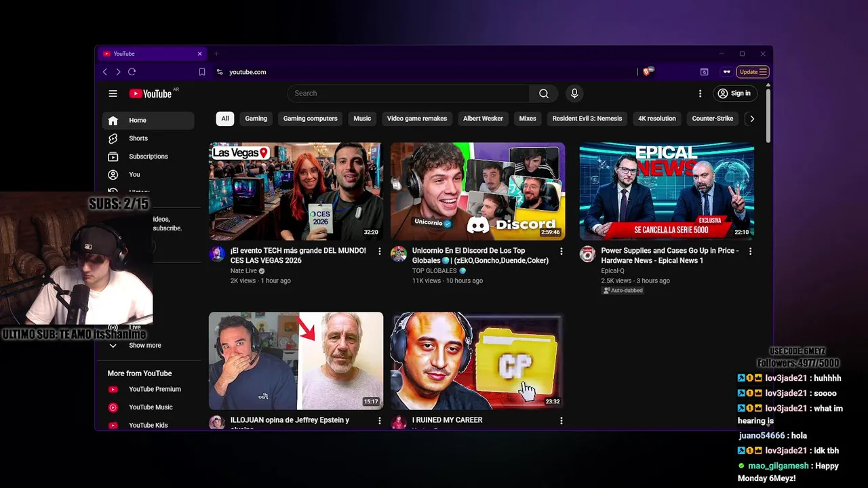
Task: Select the Resident Evil 3: Nemesis chip
Action: click(587, 119)
